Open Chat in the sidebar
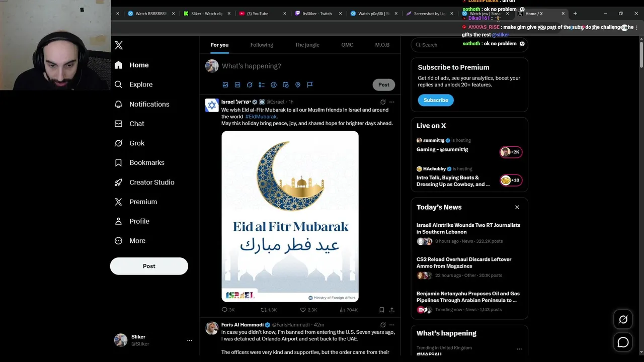 coord(130,124)
